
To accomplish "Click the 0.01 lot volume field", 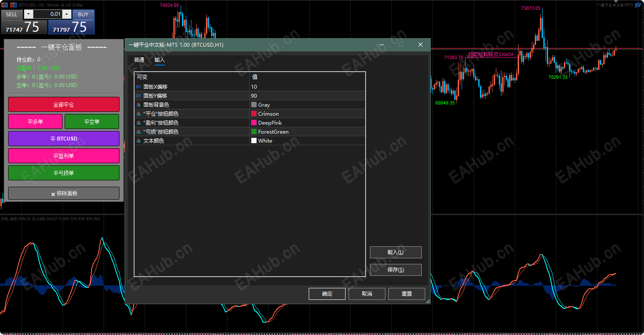I will click(x=48, y=14).
